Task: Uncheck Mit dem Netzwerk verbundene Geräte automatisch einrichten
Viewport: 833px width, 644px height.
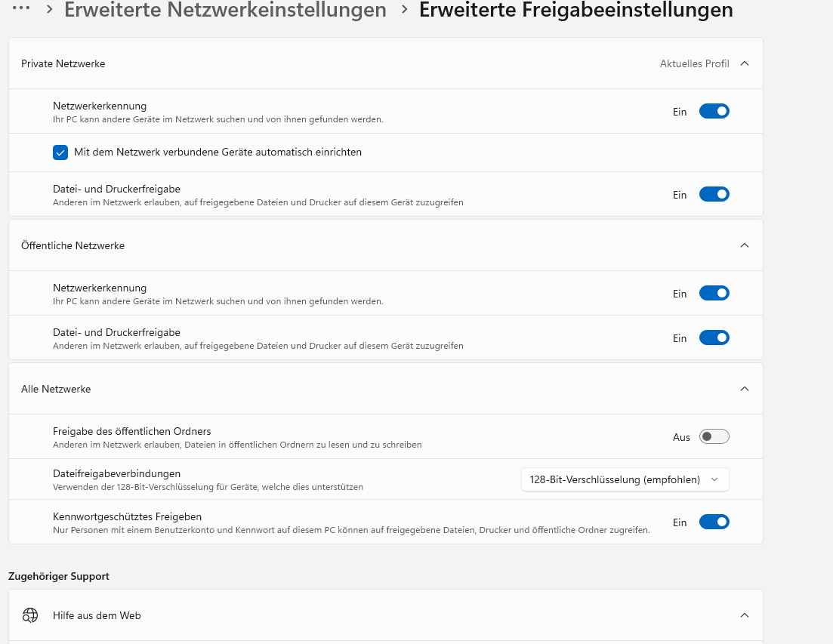Action: point(60,153)
